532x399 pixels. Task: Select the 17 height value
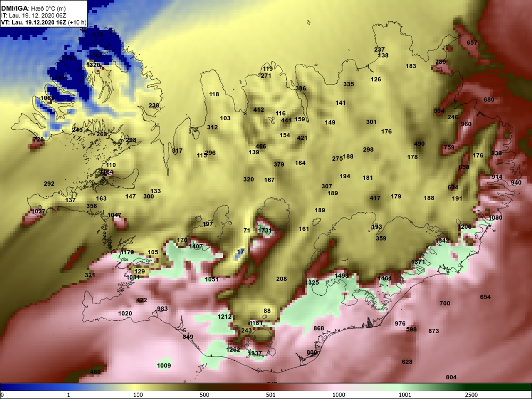[240, 252]
